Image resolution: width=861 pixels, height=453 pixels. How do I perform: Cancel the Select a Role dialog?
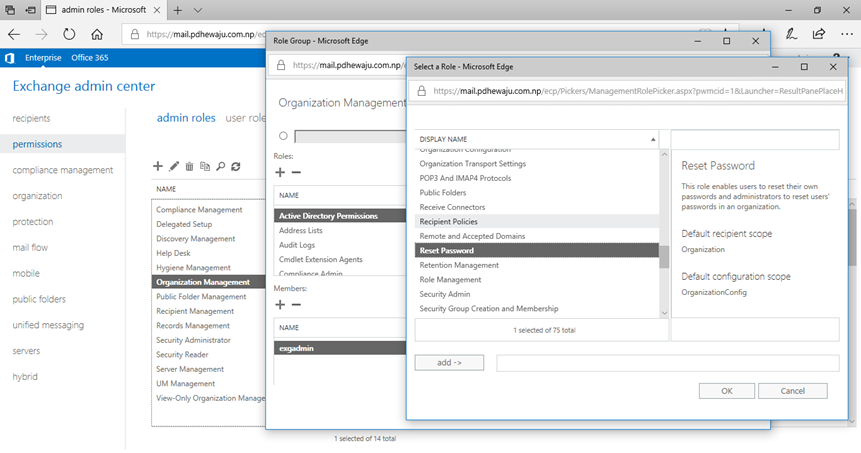click(x=792, y=391)
